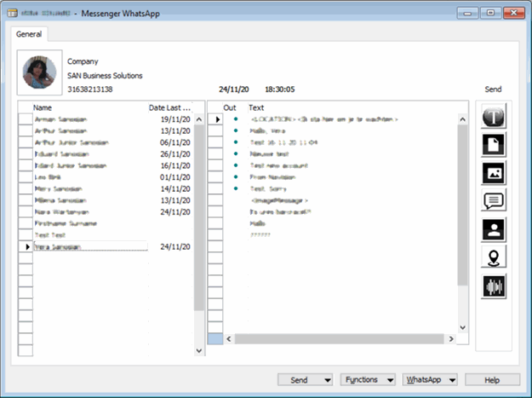The width and height of the screenshot is (532, 398).
Task: Click the application icon in title bar
Action: point(12,14)
